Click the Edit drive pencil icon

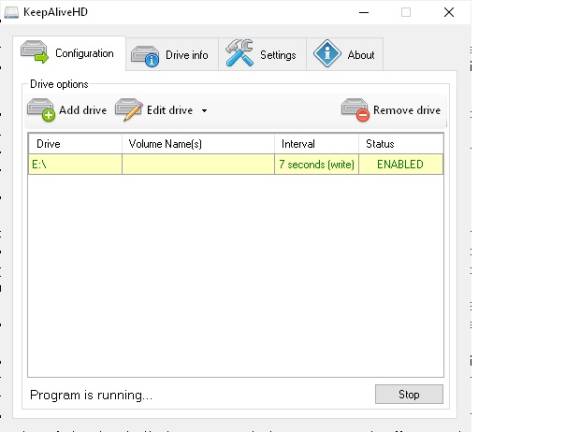click(x=128, y=110)
